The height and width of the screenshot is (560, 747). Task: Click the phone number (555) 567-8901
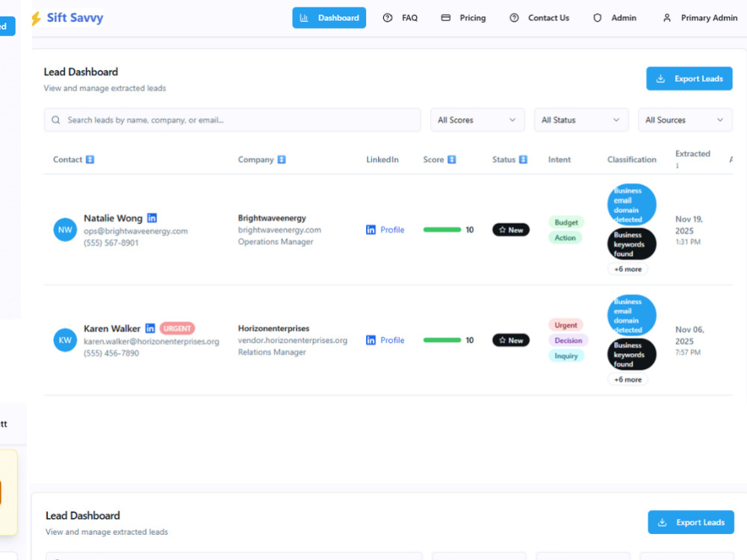point(111,243)
